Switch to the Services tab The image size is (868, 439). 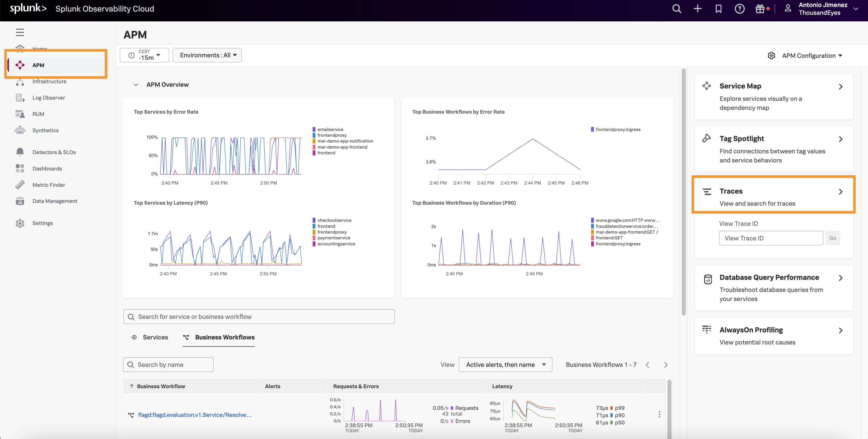point(149,337)
